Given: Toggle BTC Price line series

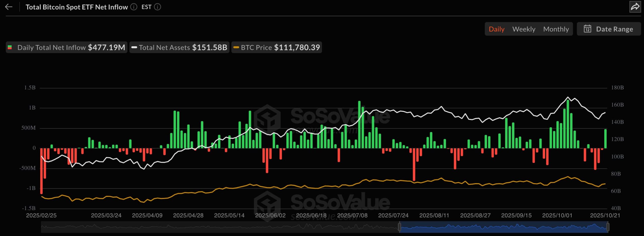Looking at the screenshot, I should [x=276, y=47].
